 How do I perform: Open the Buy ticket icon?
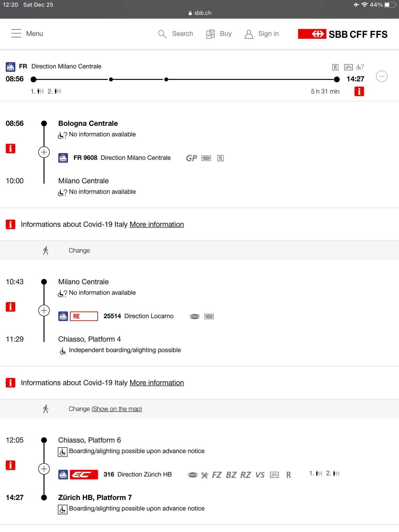(x=210, y=34)
